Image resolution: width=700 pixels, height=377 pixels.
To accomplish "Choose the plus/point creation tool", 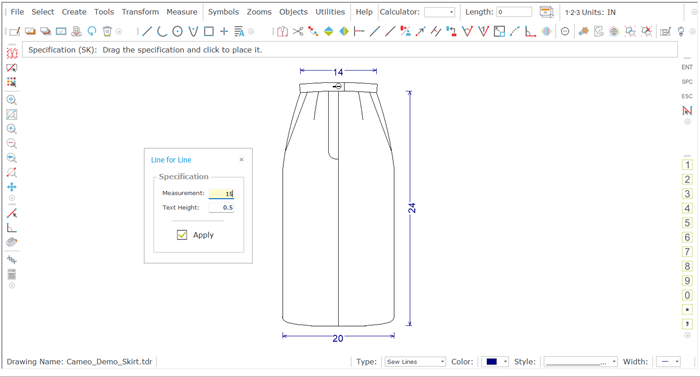I will pyautogui.click(x=224, y=31).
